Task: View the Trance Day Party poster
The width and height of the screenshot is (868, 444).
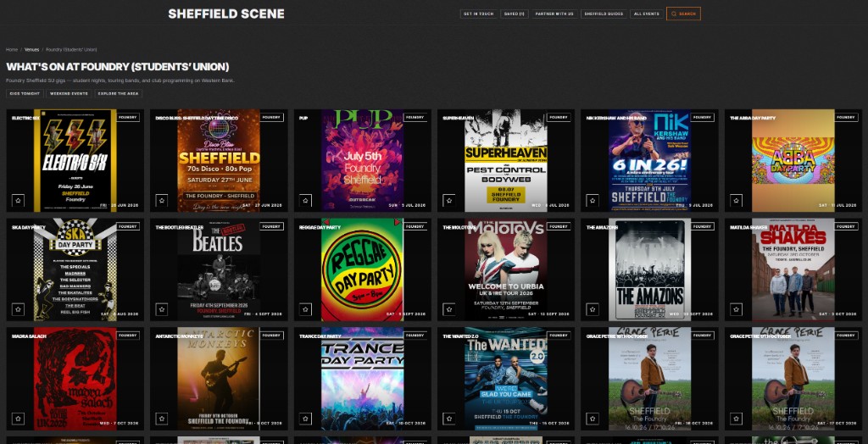Action: click(363, 379)
